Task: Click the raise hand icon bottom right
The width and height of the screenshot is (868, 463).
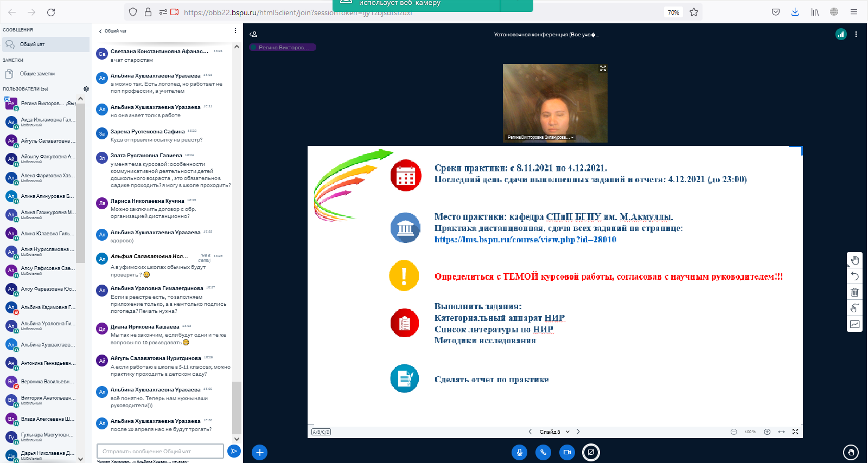Action: click(851, 452)
